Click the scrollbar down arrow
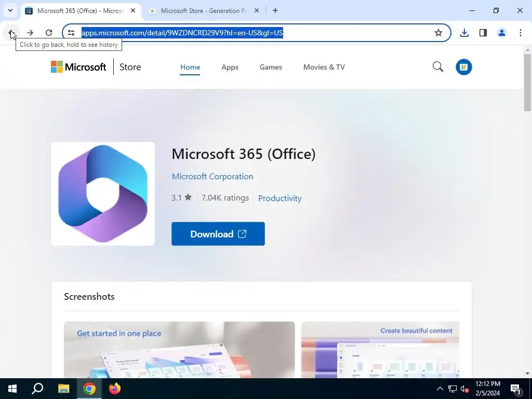 click(527, 374)
